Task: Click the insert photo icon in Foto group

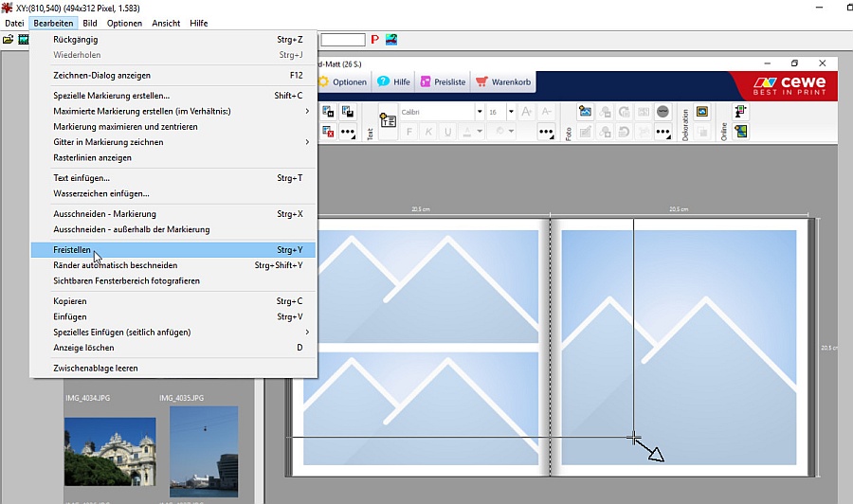Action: pos(585,112)
